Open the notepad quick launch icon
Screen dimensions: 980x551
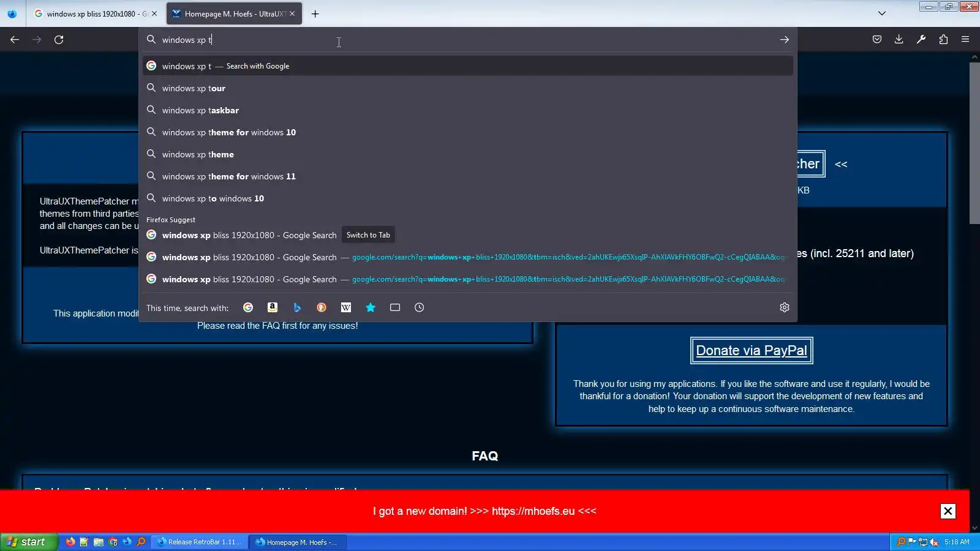click(85, 542)
